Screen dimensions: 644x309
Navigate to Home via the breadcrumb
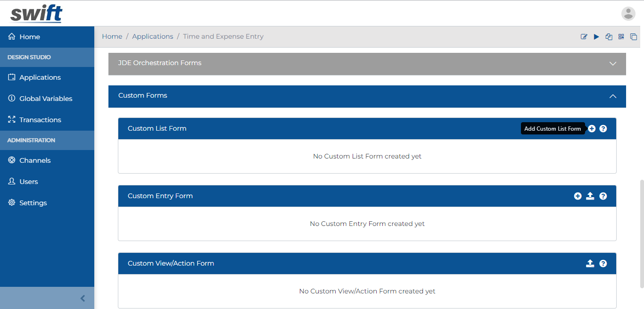pos(112,36)
